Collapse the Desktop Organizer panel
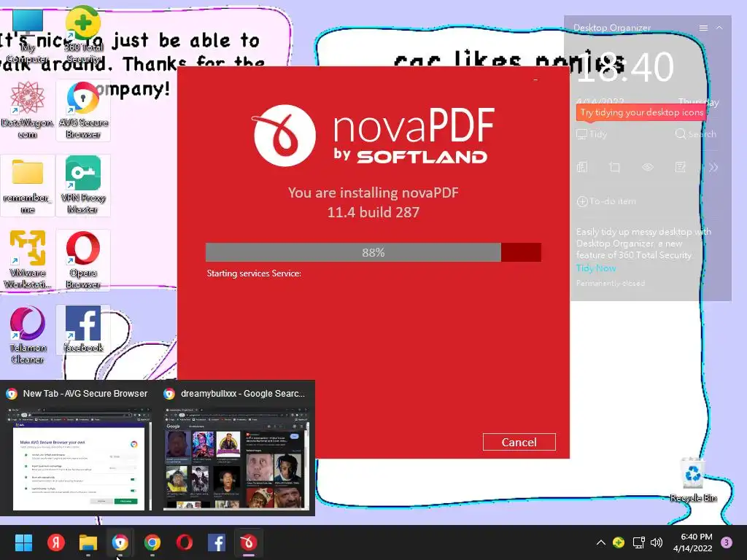Image resolution: width=747 pixels, height=560 pixels. [x=719, y=28]
